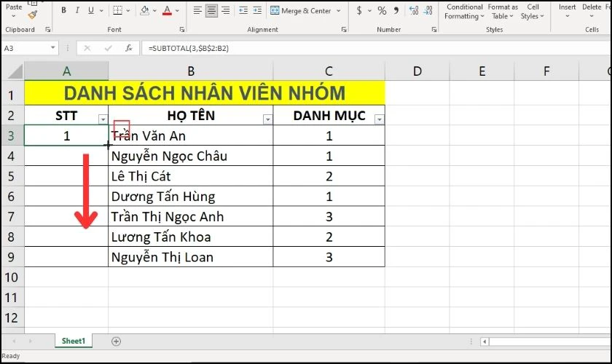Toggle italic formatting

coord(77,10)
